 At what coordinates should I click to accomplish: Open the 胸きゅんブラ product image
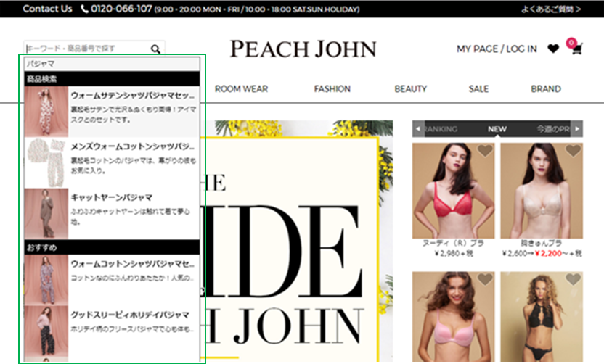pos(542,191)
